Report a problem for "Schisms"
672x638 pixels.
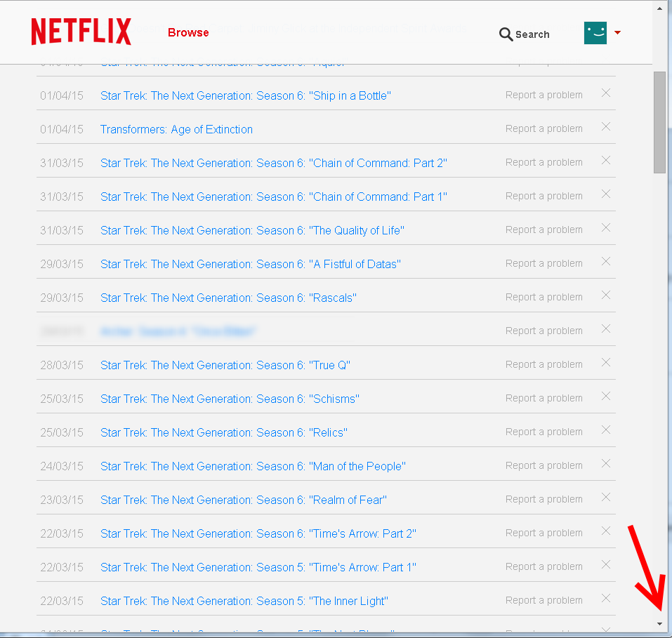coord(544,398)
